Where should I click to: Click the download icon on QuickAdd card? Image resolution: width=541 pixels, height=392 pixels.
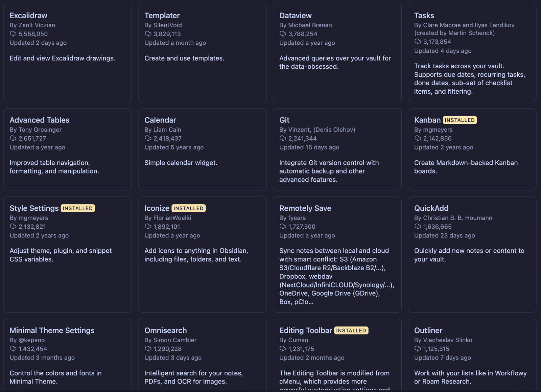[x=418, y=227]
